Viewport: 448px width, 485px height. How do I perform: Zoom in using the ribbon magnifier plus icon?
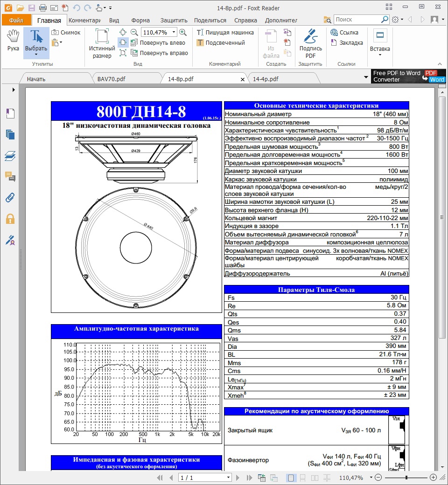click(x=183, y=32)
